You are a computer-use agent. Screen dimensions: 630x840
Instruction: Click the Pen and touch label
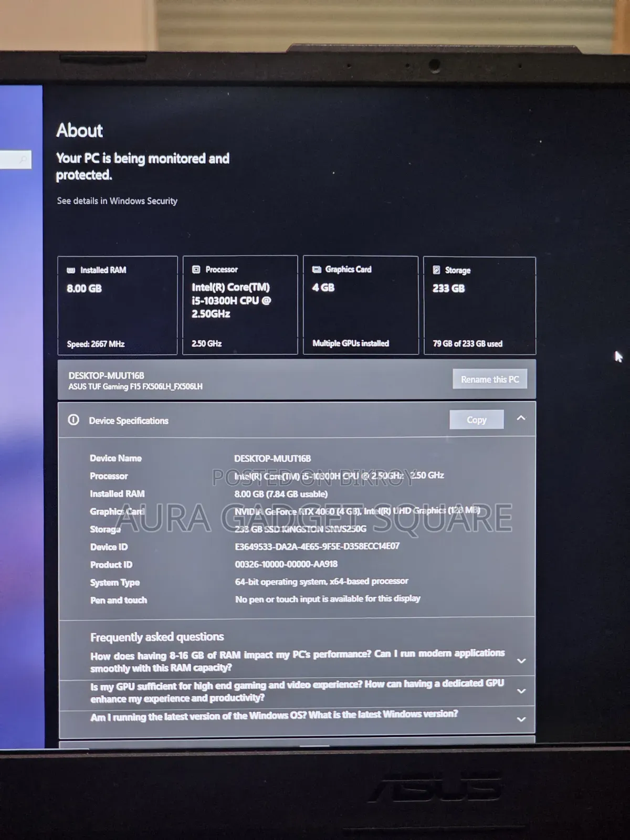coord(119,600)
